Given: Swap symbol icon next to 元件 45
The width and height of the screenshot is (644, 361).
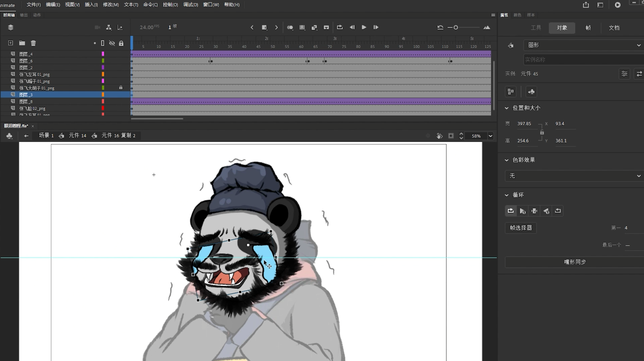Looking at the screenshot, I should [639, 74].
